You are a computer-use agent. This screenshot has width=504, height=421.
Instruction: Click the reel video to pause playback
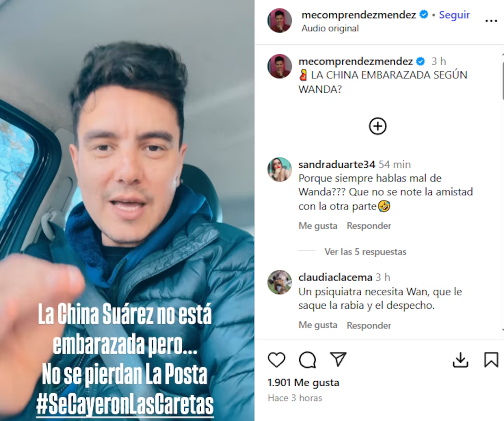(x=127, y=210)
